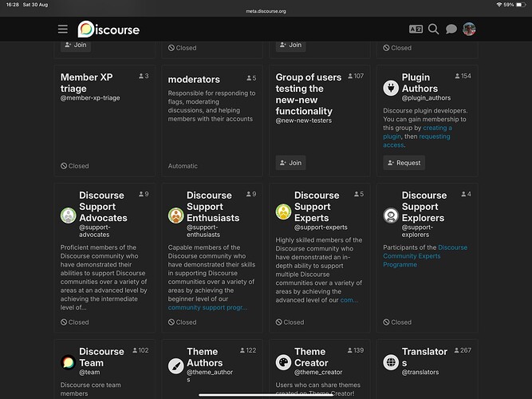Click the Theme Creator 139 member count
Viewport: 532px width, 399px height.
(x=356, y=350)
